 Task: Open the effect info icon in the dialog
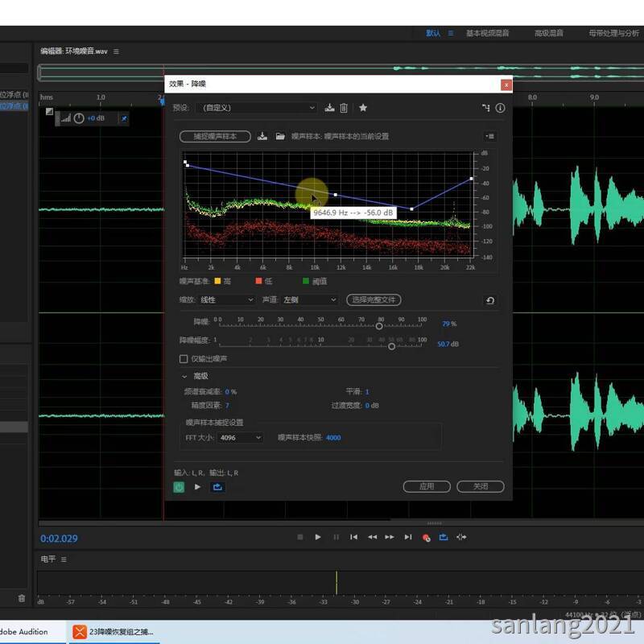(500, 108)
